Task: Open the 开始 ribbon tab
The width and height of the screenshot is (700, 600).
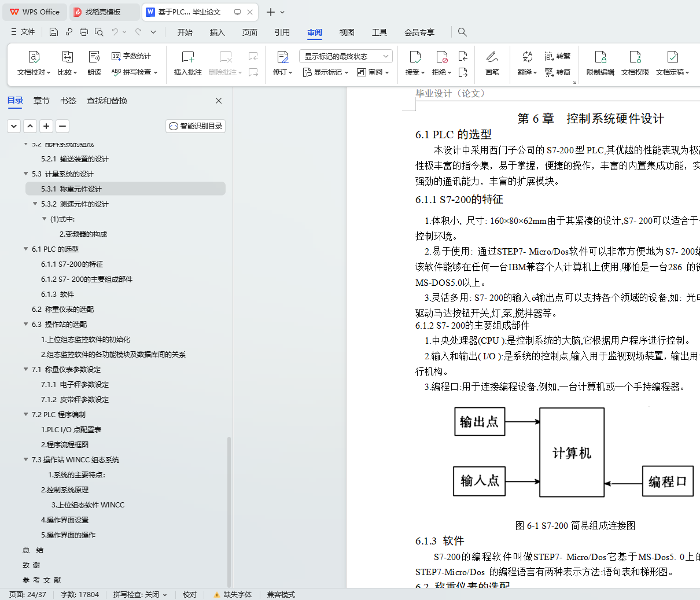Action: pyautogui.click(x=185, y=32)
